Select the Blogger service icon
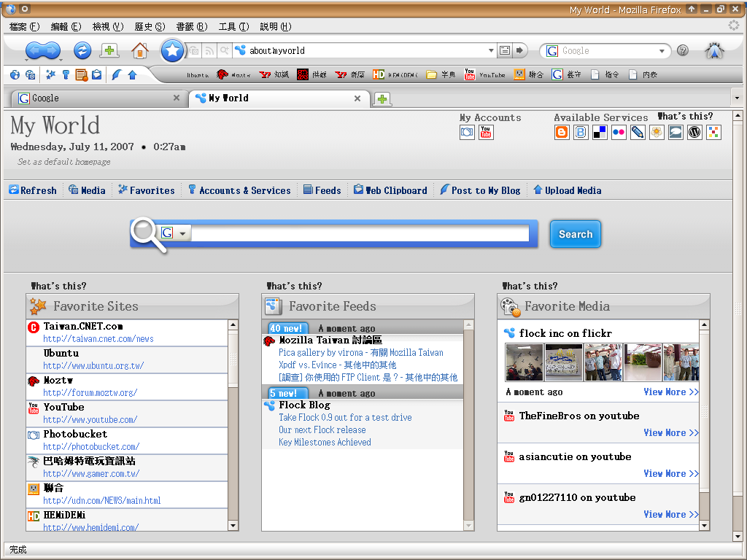Image resolution: width=747 pixels, height=560 pixels. [x=562, y=133]
